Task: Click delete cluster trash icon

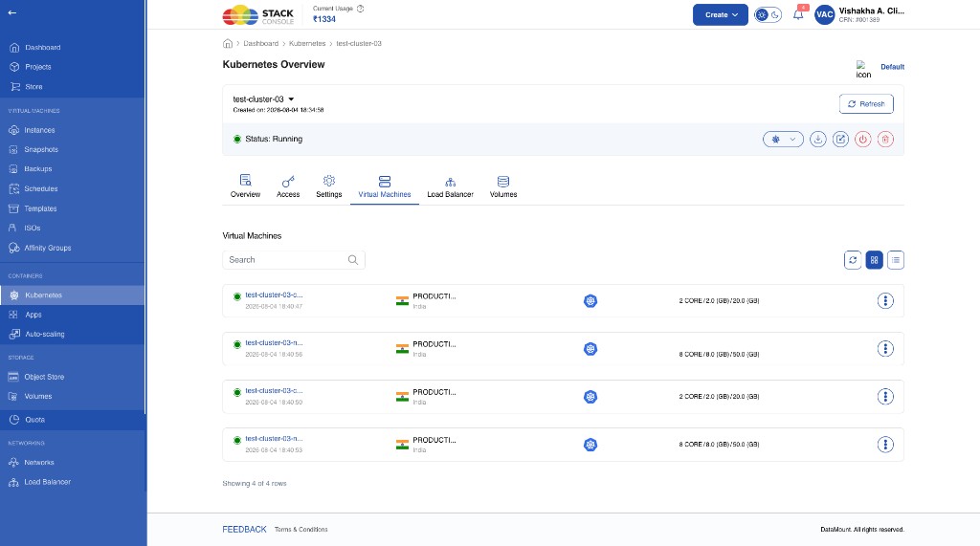Action: [x=885, y=140]
